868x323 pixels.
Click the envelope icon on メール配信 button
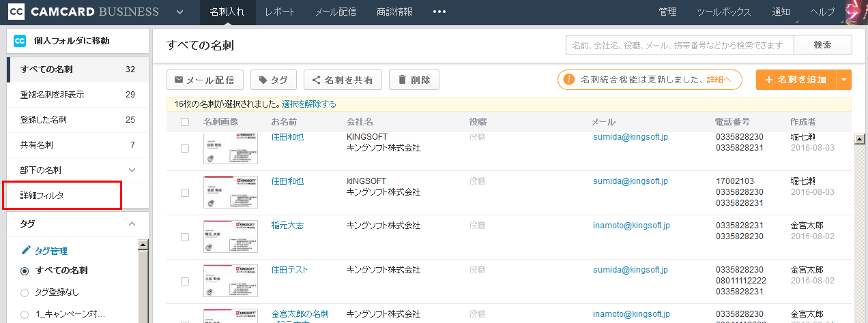pyautogui.click(x=179, y=80)
